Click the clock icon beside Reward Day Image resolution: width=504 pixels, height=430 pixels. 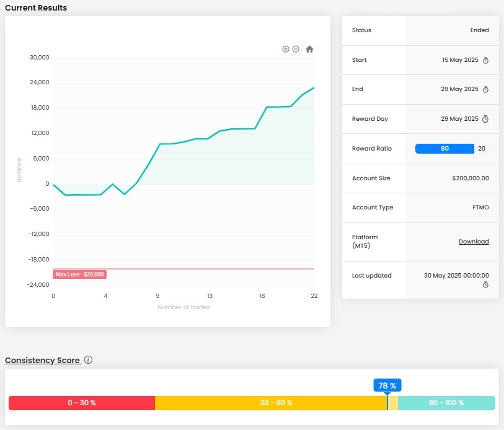[x=486, y=119]
